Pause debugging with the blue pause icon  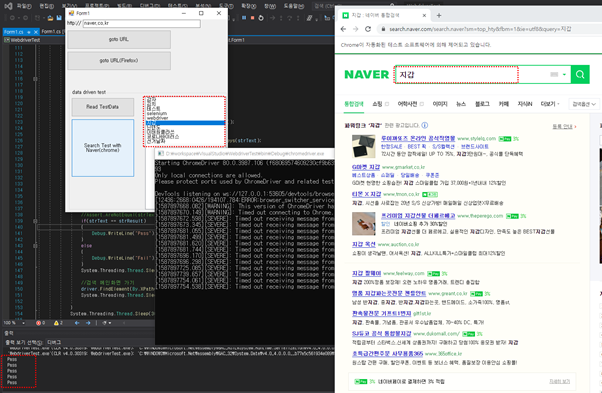tap(244, 18)
